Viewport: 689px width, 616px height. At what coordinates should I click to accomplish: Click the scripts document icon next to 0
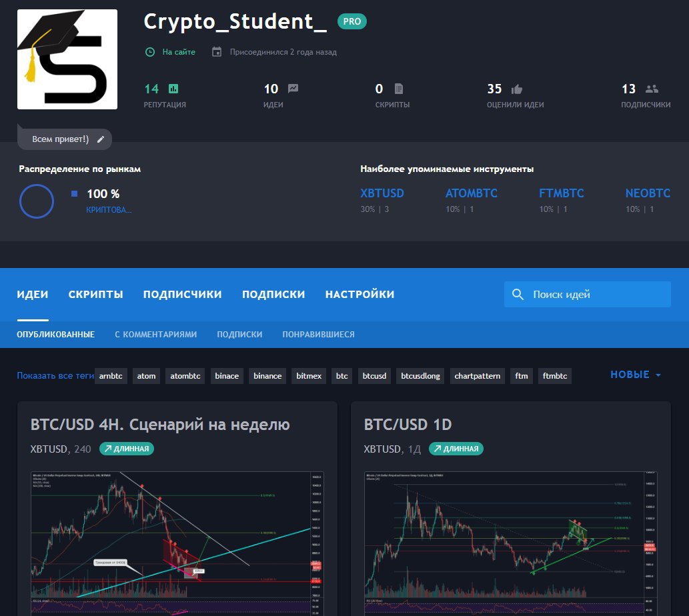tap(399, 89)
